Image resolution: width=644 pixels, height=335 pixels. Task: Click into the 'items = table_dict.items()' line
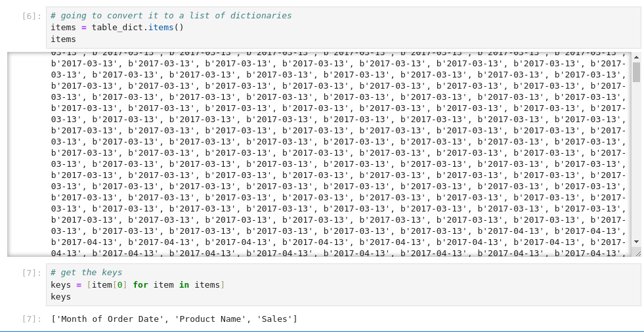pos(117,28)
